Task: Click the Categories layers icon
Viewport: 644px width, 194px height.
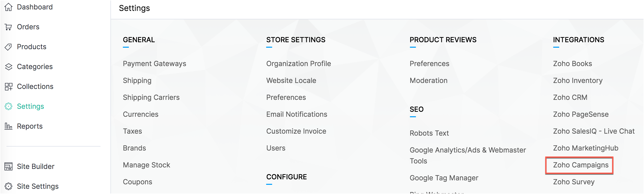Action: click(x=8, y=67)
